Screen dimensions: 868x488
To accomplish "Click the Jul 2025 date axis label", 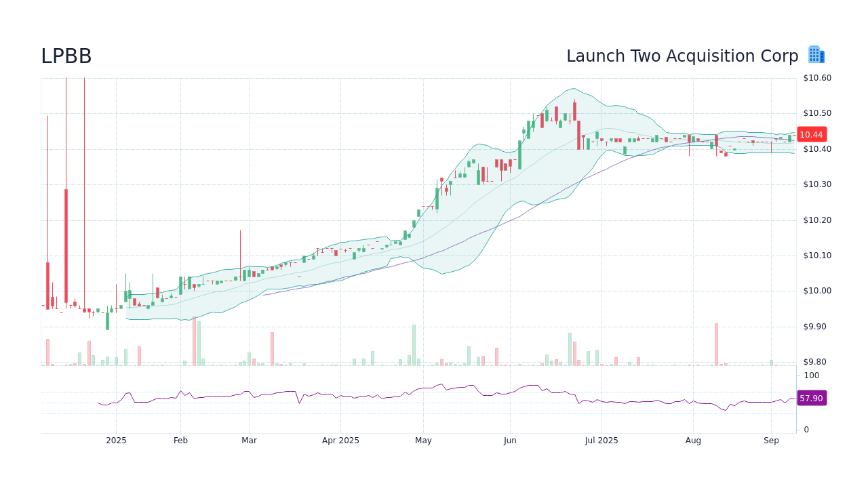I will coord(601,441).
